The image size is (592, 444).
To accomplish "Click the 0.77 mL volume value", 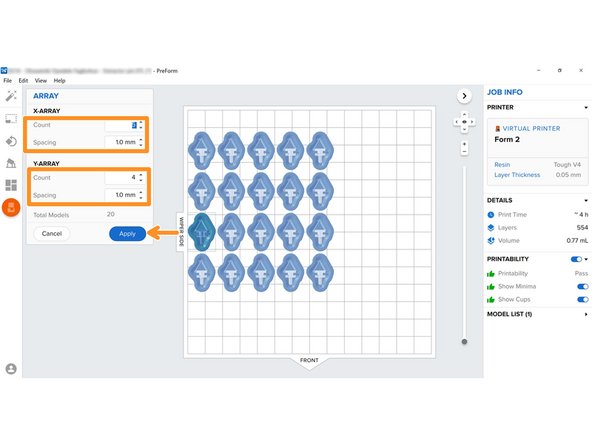I will (x=577, y=240).
